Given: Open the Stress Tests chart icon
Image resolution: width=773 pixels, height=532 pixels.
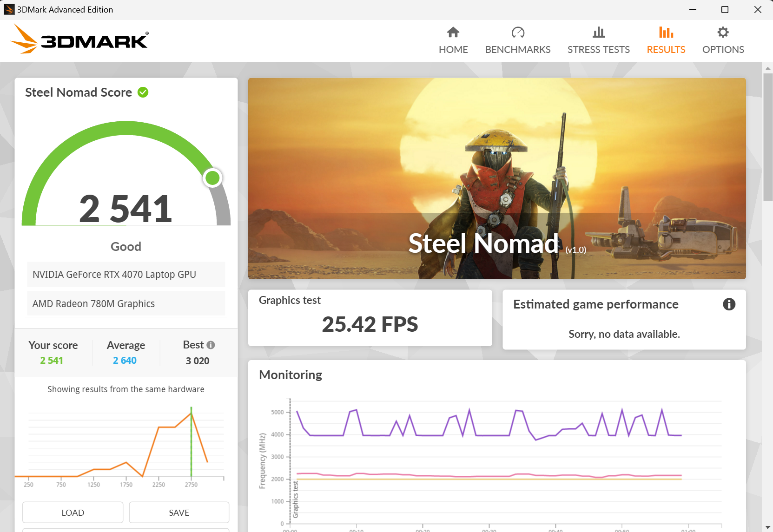Looking at the screenshot, I should point(599,32).
